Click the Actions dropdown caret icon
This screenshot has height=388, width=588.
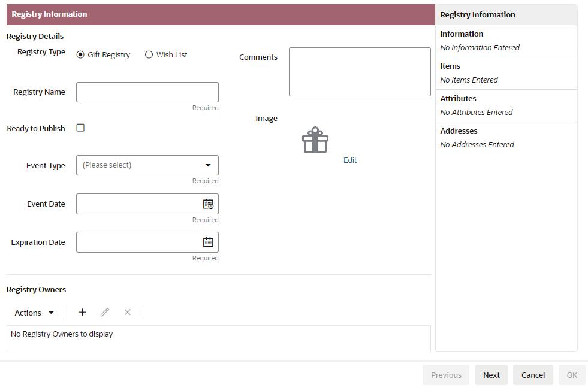click(51, 312)
